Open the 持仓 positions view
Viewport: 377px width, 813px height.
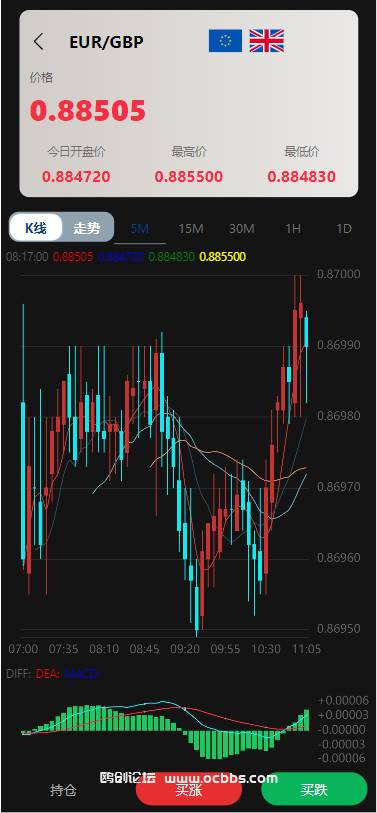pos(63,791)
